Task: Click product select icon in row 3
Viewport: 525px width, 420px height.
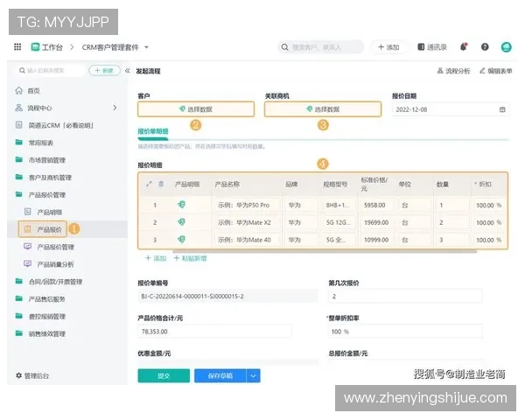Action: pyautogui.click(x=181, y=240)
